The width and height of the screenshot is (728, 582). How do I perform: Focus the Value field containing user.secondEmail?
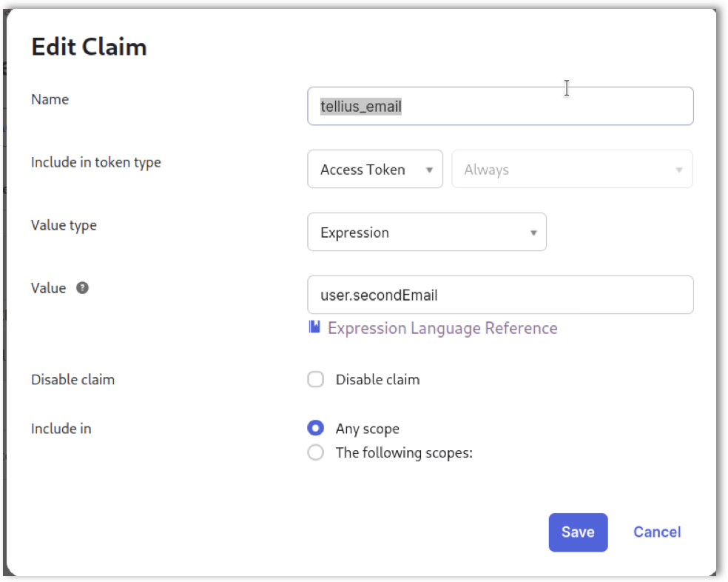click(x=500, y=295)
